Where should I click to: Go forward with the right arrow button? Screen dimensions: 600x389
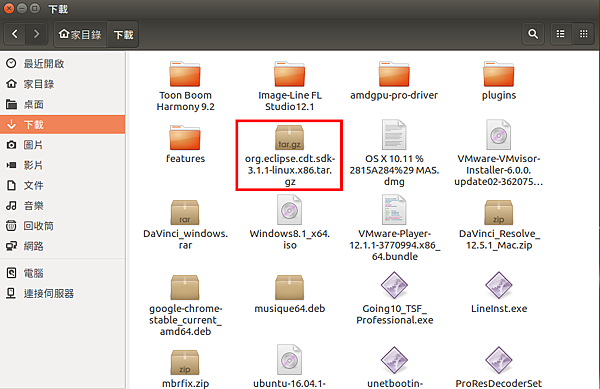point(36,34)
